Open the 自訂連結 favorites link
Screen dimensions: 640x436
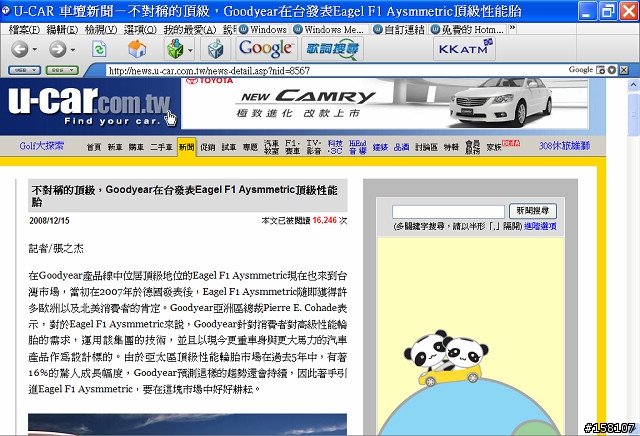point(400,29)
